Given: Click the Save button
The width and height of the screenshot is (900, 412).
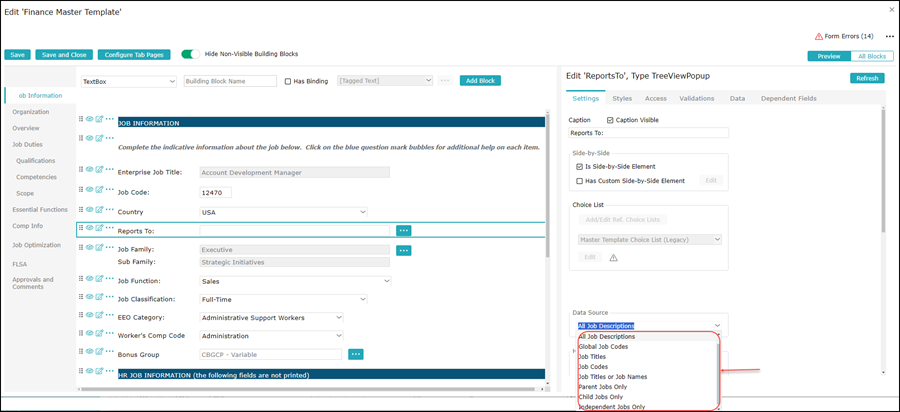Looking at the screenshot, I should point(17,55).
